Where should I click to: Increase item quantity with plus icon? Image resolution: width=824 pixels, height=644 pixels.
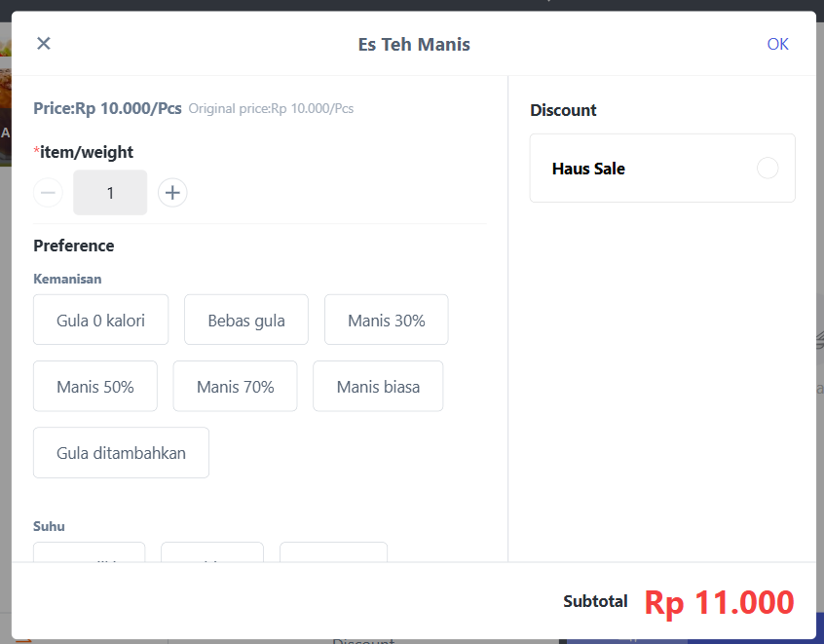pyautogui.click(x=172, y=193)
